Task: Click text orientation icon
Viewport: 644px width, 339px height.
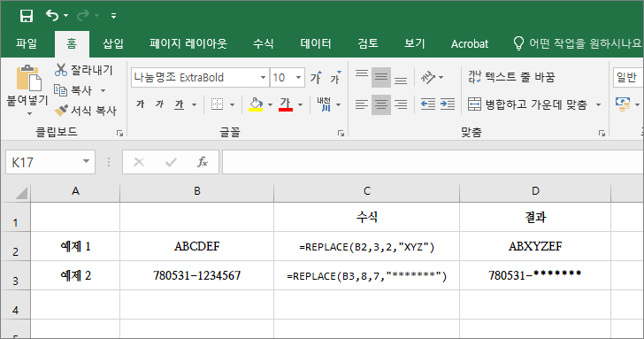Action: point(428,77)
